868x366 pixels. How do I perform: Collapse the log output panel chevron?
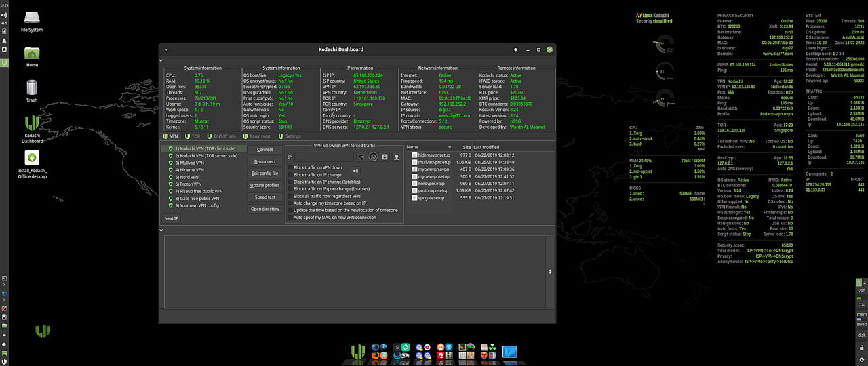pos(161,230)
